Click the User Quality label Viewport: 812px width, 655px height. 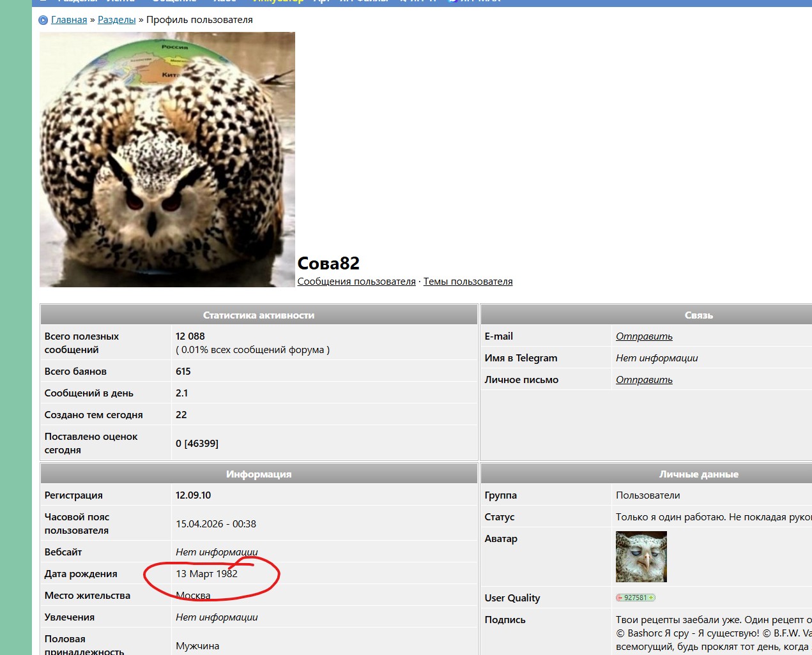click(512, 598)
